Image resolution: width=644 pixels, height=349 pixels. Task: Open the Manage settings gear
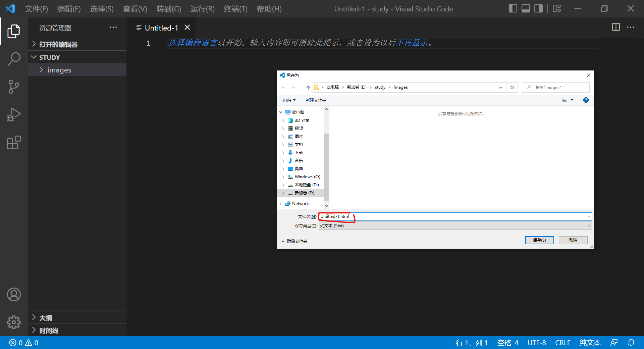tap(13, 322)
